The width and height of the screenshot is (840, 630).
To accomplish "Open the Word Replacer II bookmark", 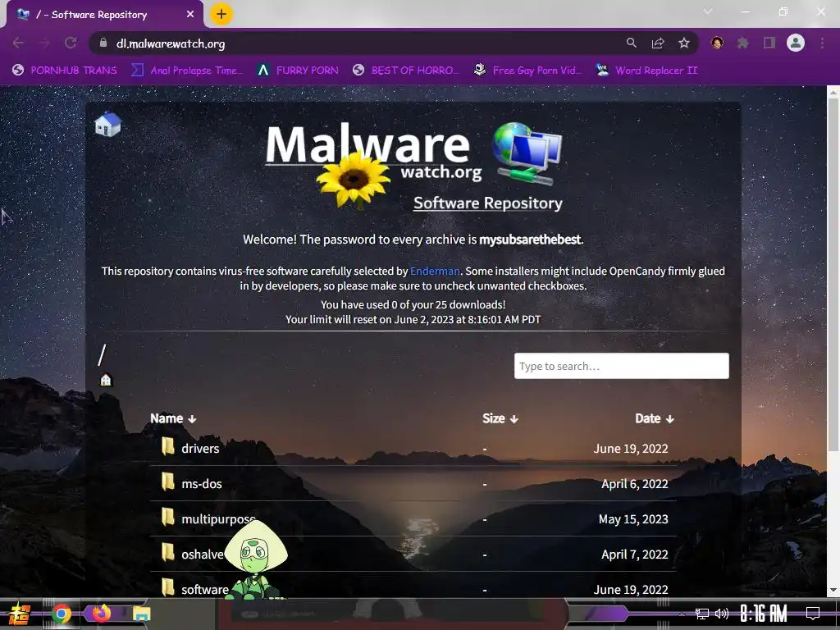I will pos(647,71).
